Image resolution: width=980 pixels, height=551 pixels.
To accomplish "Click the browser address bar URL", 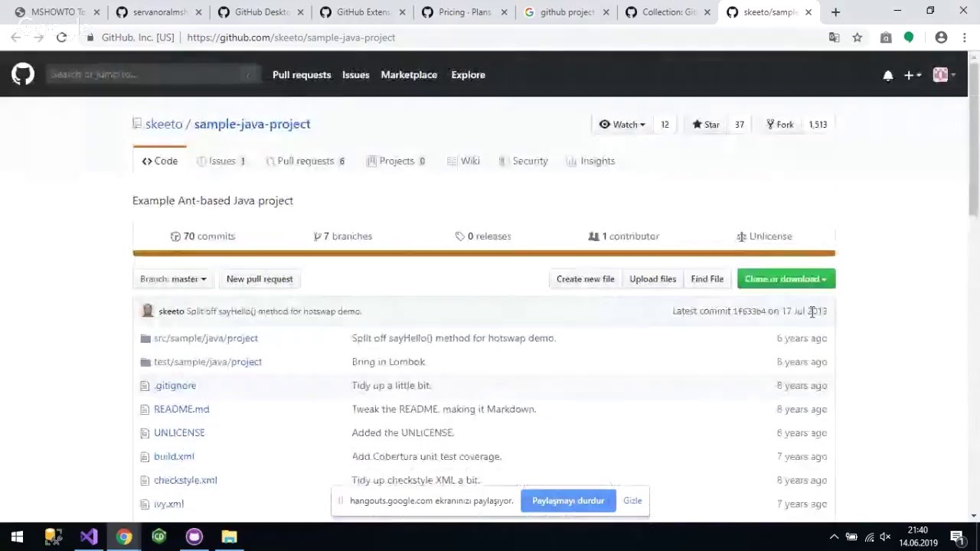I will (291, 37).
